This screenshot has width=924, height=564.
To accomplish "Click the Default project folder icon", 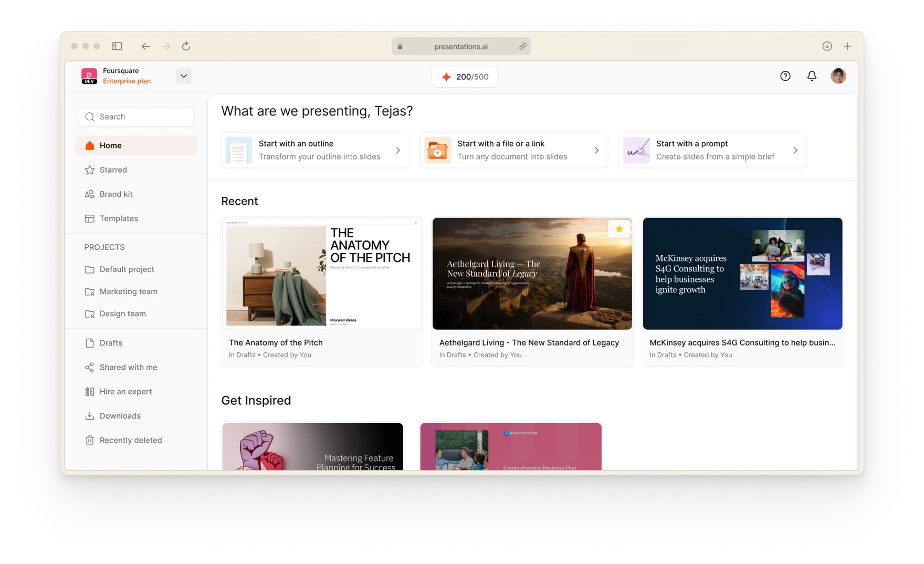I will click(90, 269).
